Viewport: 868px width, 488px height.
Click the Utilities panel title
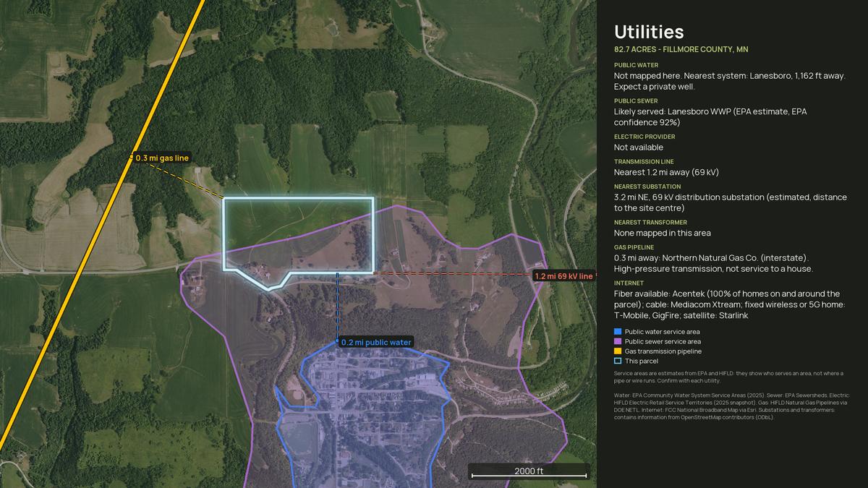pyautogui.click(x=649, y=32)
